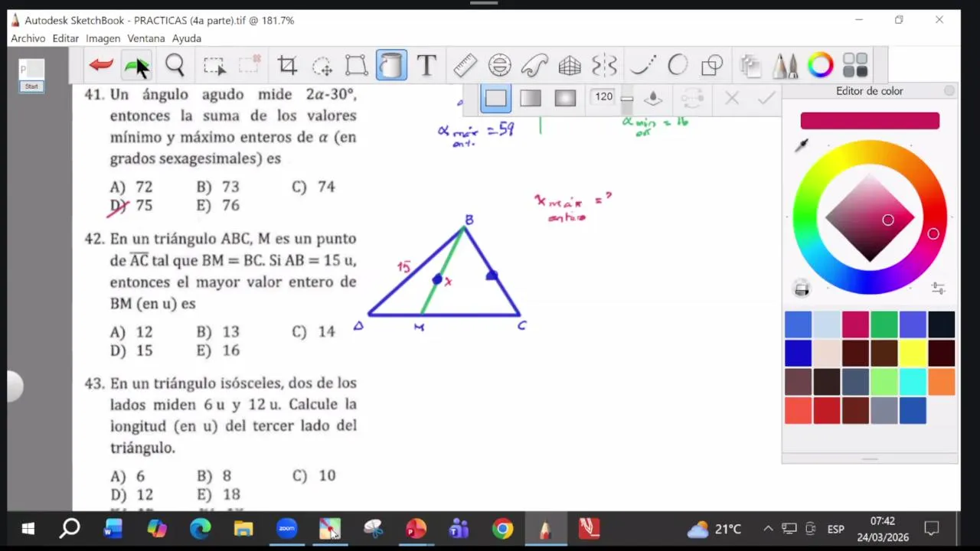Open the Shapes draw style tool
The height and width of the screenshot is (551, 980).
coord(712,66)
